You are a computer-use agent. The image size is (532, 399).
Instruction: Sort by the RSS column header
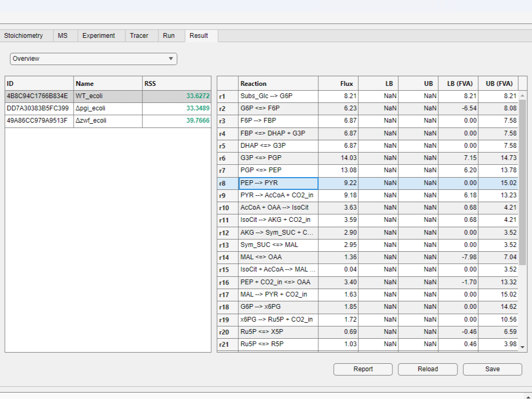click(176, 84)
